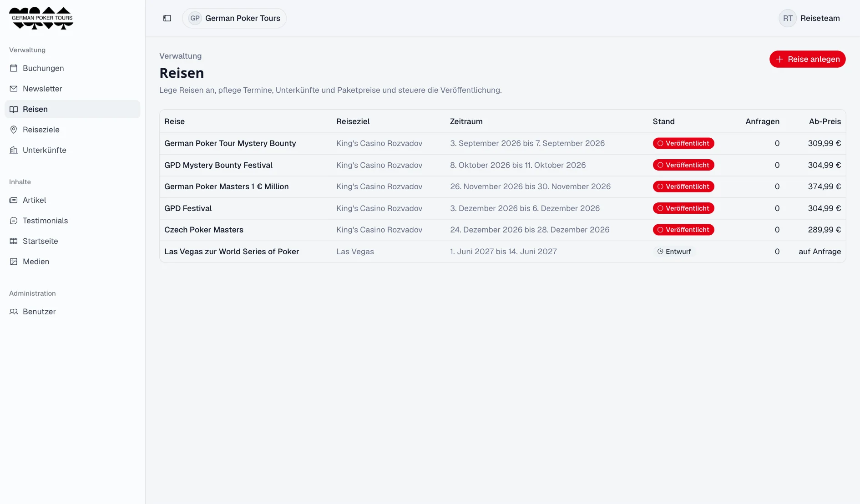The image size is (860, 504).
Task: Click the Stand column header
Action: [663, 121]
